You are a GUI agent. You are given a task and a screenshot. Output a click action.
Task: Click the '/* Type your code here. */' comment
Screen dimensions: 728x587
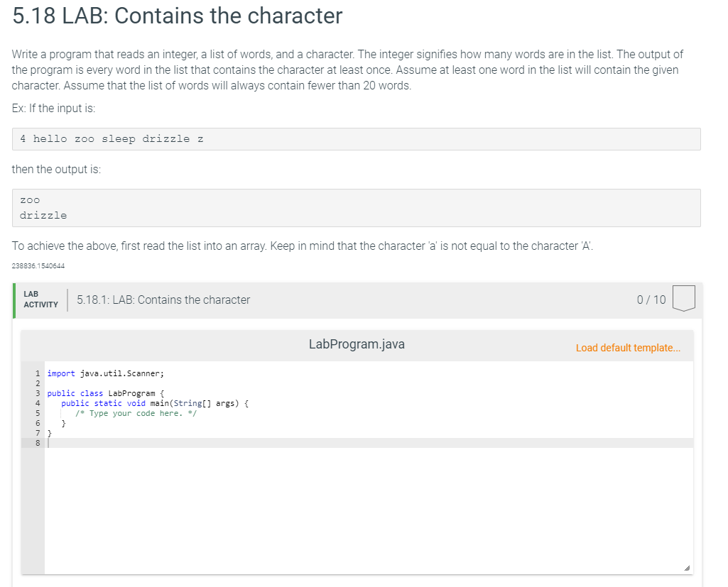[136, 413]
